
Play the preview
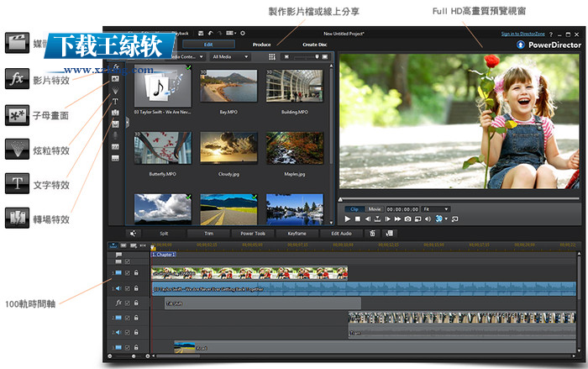348,219
